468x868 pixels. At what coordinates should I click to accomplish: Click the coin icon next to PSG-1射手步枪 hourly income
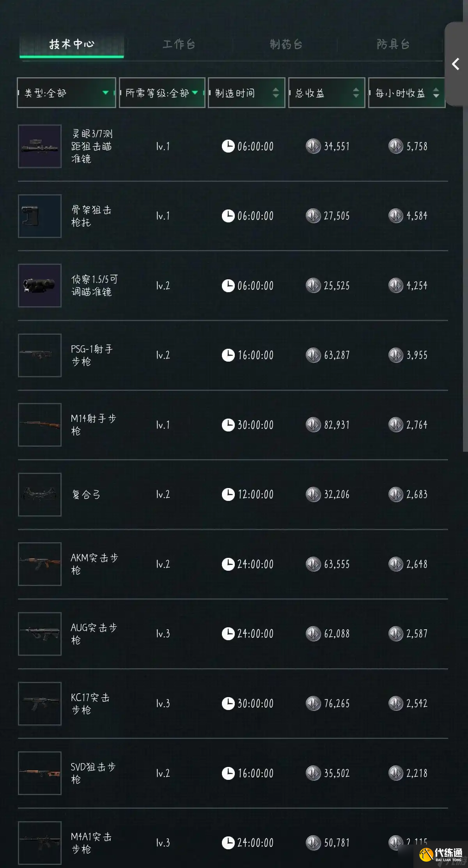pos(395,355)
